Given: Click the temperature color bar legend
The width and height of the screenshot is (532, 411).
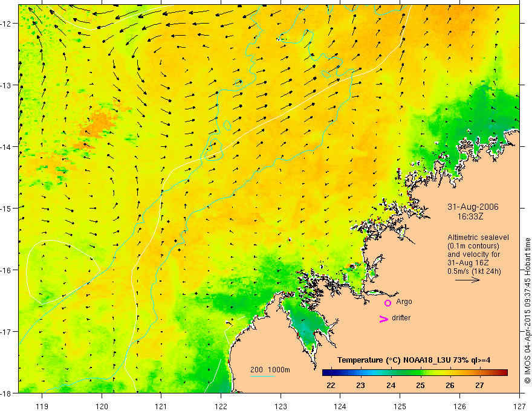Looking at the screenshot, I should [x=415, y=373].
